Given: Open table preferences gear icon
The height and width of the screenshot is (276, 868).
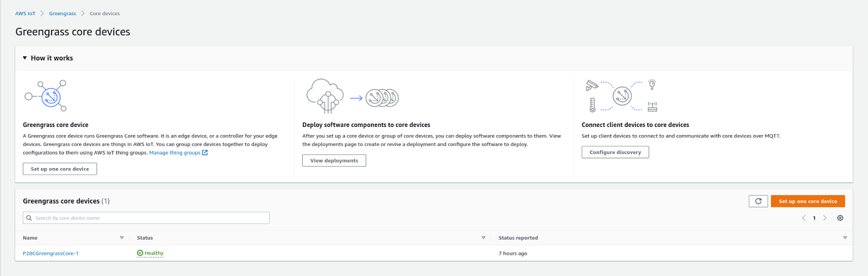Looking at the screenshot, I should (x=840, y=218).
